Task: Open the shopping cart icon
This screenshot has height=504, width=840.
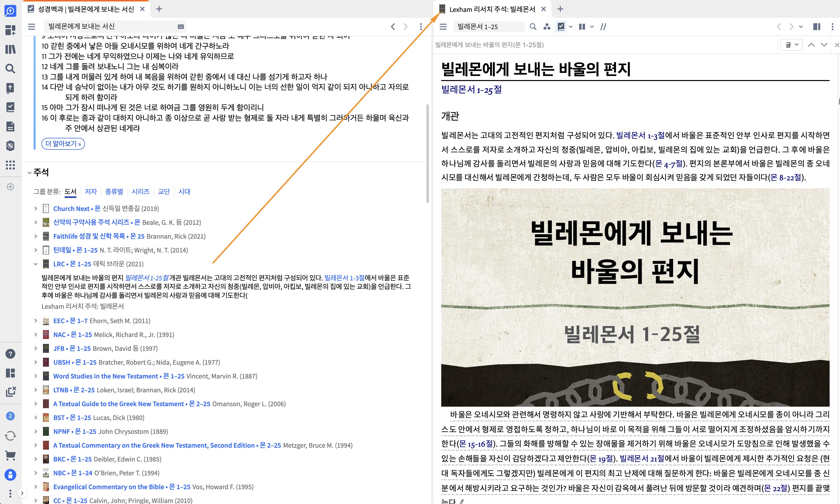Action: [11, 455]
